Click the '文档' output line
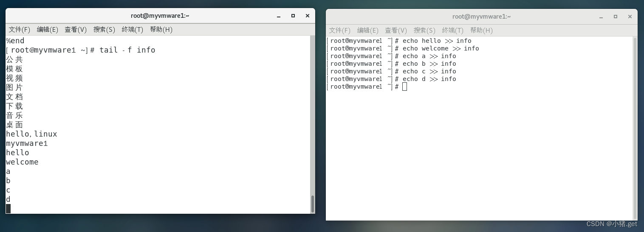Image resolution: width=644 pixels, height=232 pixels. click(14, 97)
